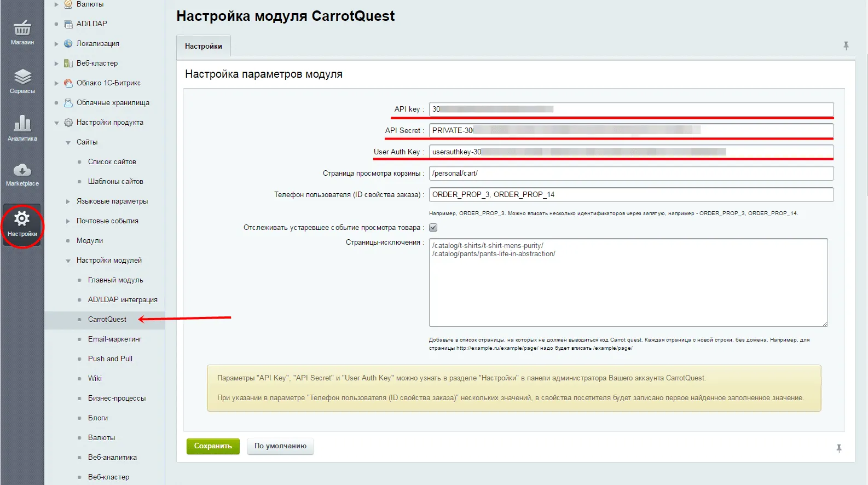868x485 pixels.
Task: Click Сохранить to save settings
Action: pyautogui.click(x=213, y=446)
